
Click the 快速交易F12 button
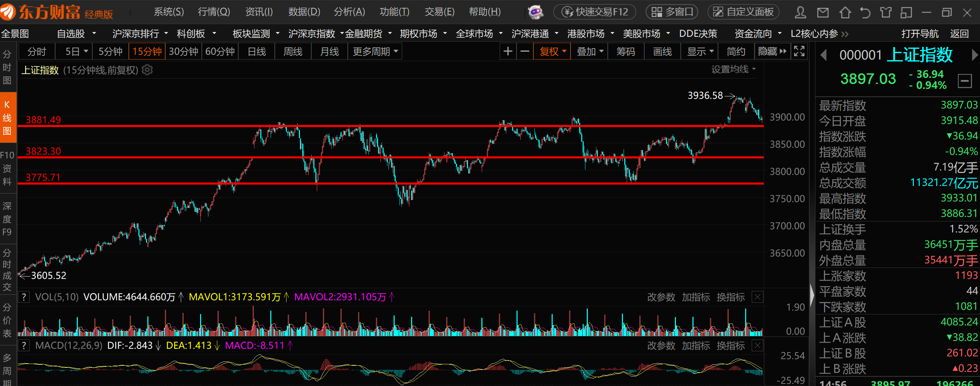pos(595,12)
